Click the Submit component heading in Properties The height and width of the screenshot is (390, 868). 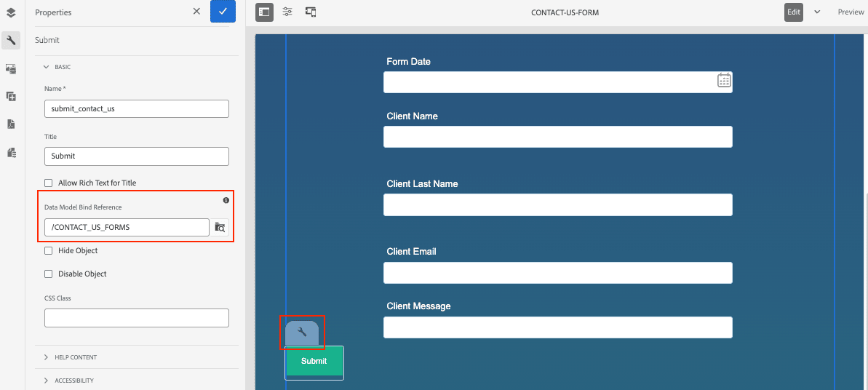point(47,40)
